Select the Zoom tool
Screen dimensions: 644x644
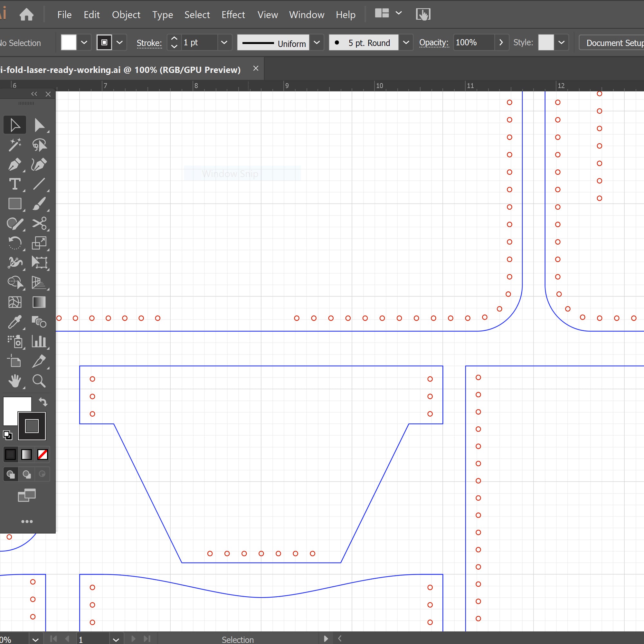[39, 381]
